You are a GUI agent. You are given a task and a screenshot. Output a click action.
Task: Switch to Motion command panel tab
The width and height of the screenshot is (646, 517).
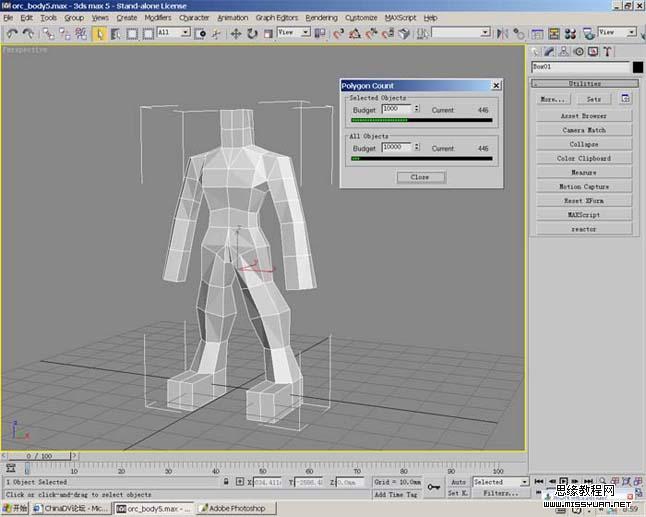pyautogui.click(x=578, y=51)
